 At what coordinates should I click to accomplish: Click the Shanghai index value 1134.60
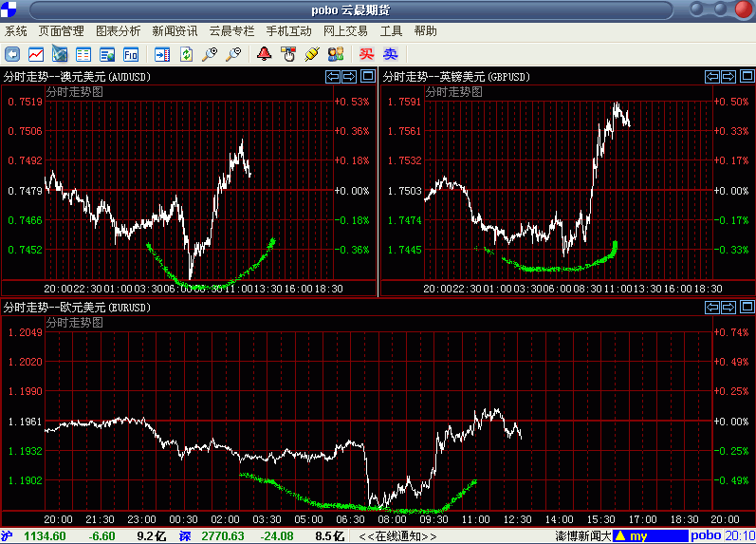click(45, 536)
